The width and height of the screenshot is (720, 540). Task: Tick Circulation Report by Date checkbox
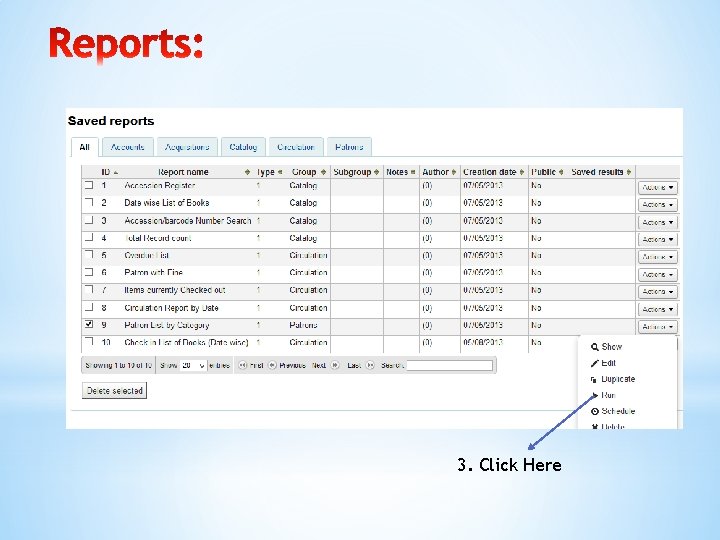[x=89, y=307]
